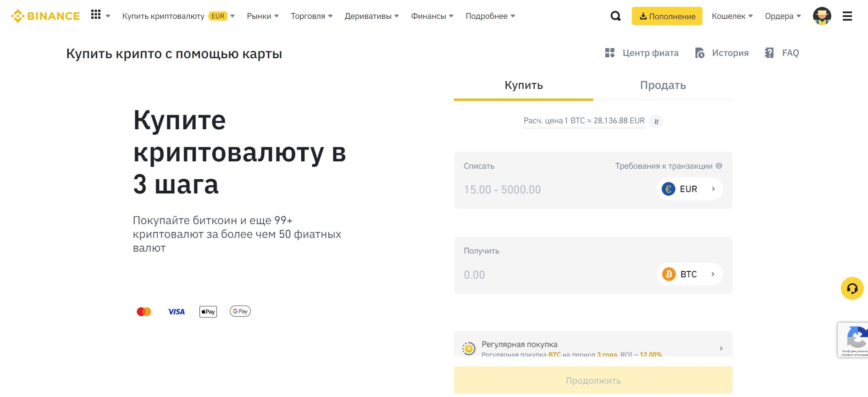Expand the Подробнее dropdown menu
868x397 pixels.
[491, 16]
